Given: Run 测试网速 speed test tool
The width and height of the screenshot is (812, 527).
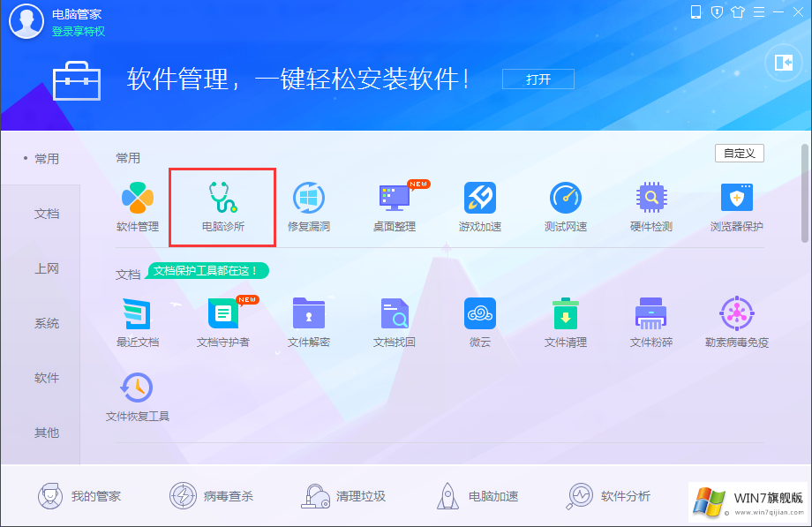Looking at the screenshot, I should coord(566,207).
